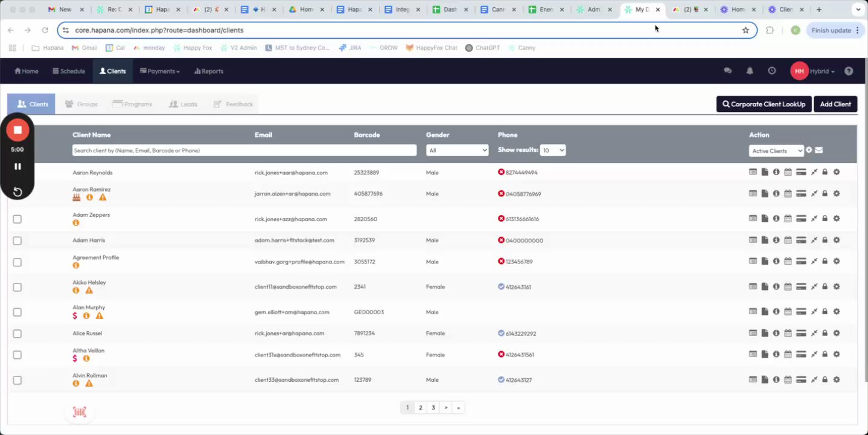This screenshot has width=868, height=435.
Task: Click gear icon beside Active Clients filter
Action: (x=809, y=150)
